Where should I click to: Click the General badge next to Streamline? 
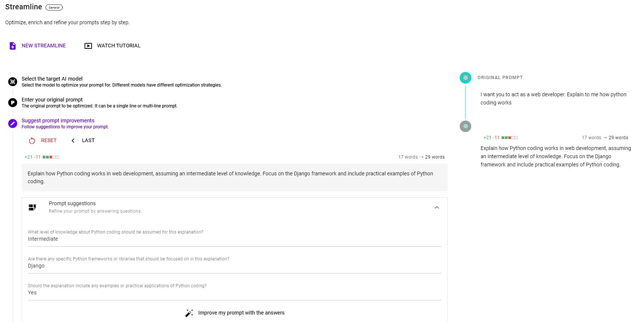click(54, 7)
